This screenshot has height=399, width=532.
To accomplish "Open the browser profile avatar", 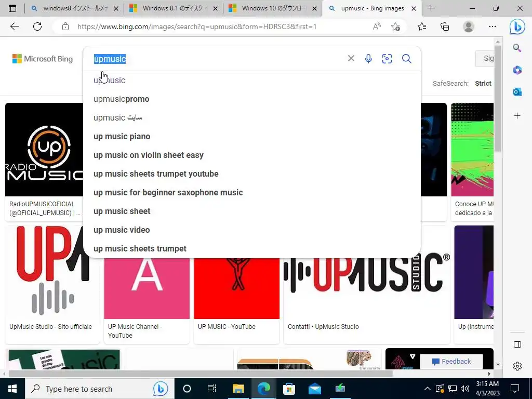I will click(x=469, y=26).
